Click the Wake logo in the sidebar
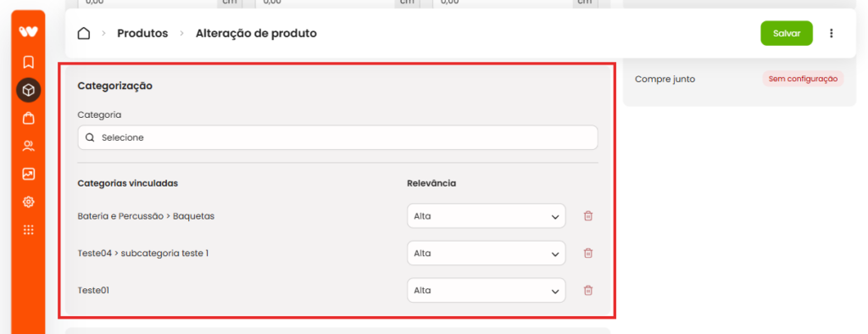Screen dimensions: 868x334 point(28,31)
